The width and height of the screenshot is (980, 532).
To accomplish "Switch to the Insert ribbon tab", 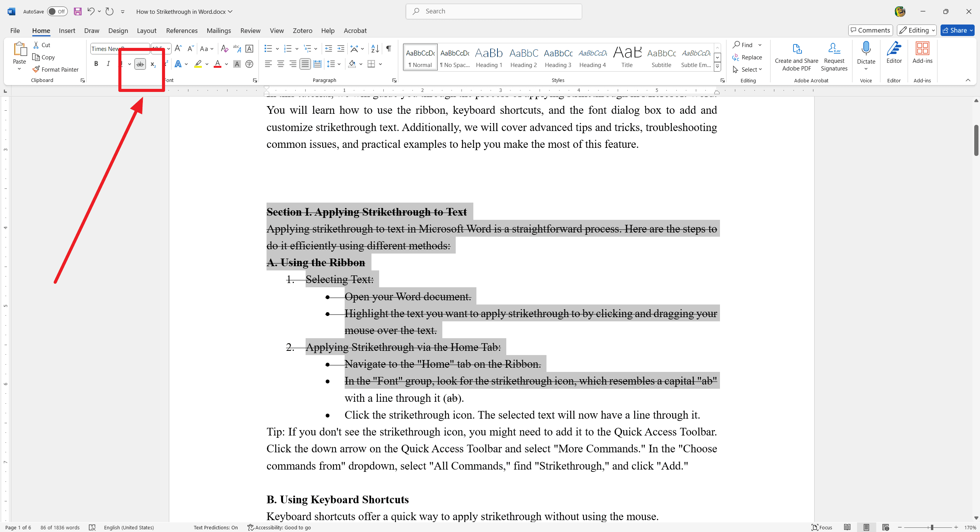I will [x=67, y=30].
